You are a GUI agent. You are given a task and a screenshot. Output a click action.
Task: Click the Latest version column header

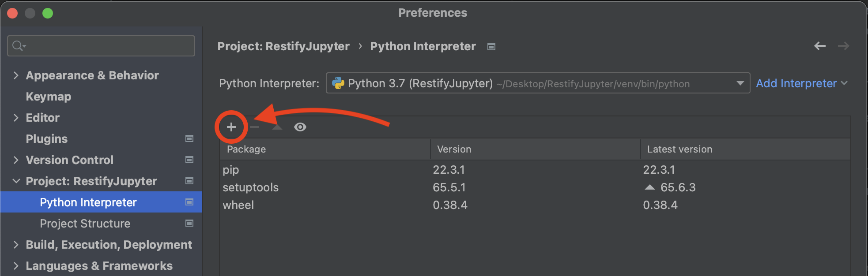745,149
